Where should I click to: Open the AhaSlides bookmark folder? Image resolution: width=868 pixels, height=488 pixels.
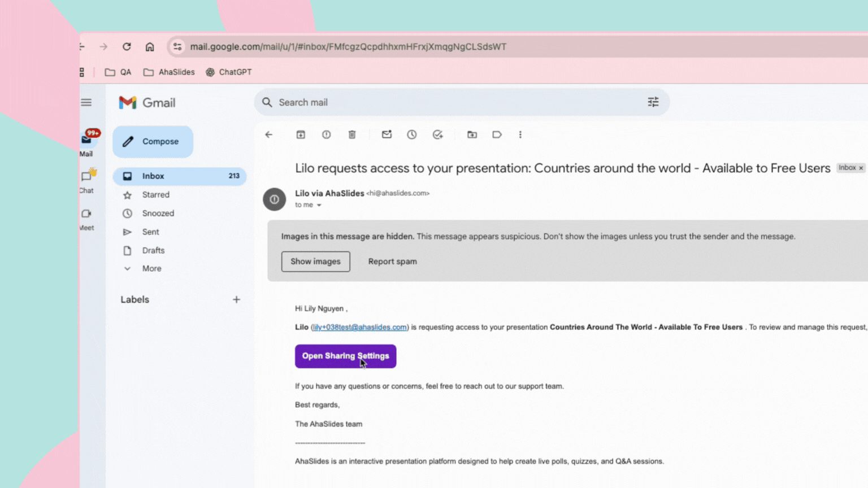coord(169,72)
